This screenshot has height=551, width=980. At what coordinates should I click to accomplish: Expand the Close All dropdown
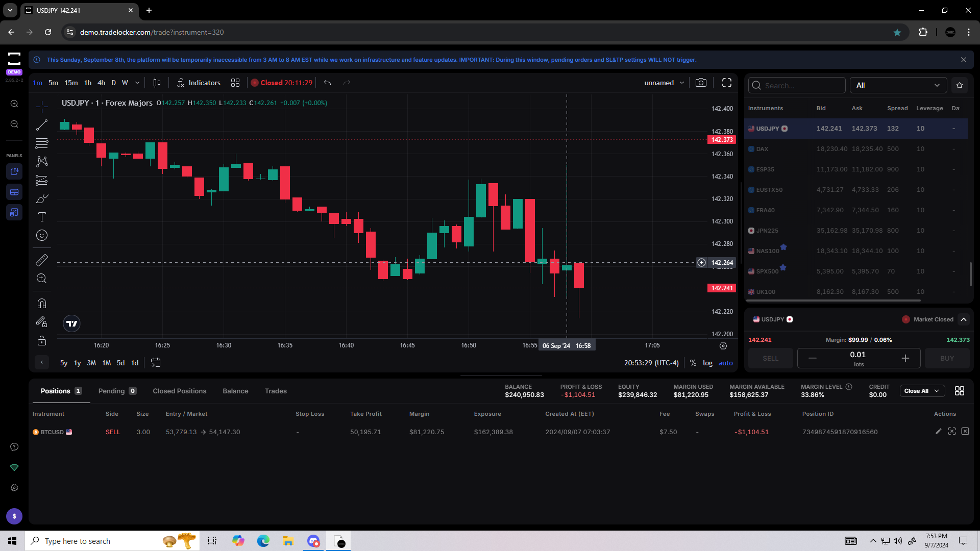coord(937,391)
